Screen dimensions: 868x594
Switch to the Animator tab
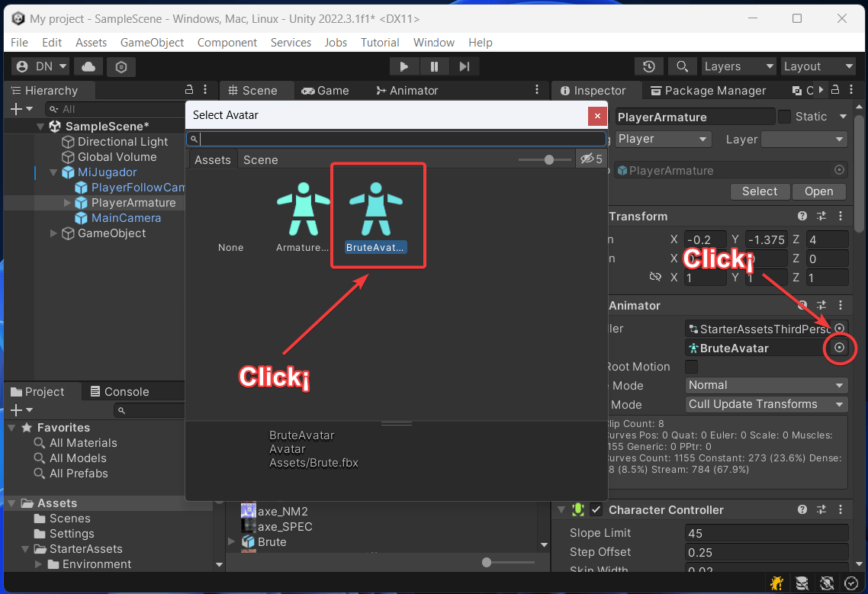tap(407, 91)
